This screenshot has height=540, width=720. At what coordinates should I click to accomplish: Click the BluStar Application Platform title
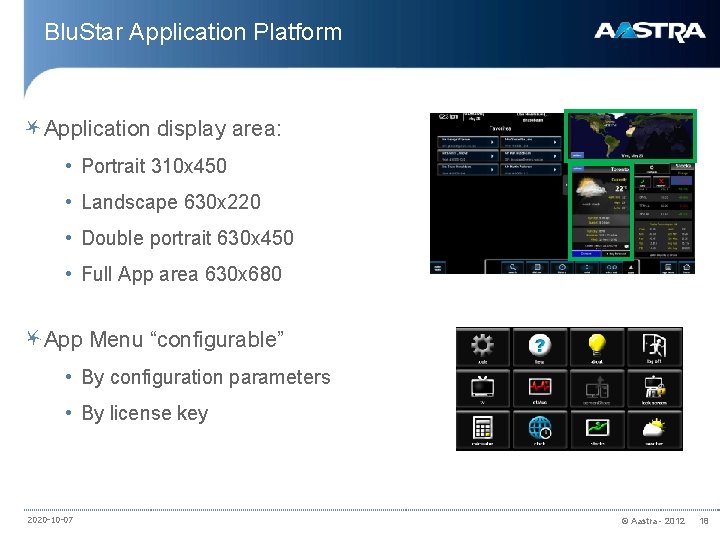(193, 32)
